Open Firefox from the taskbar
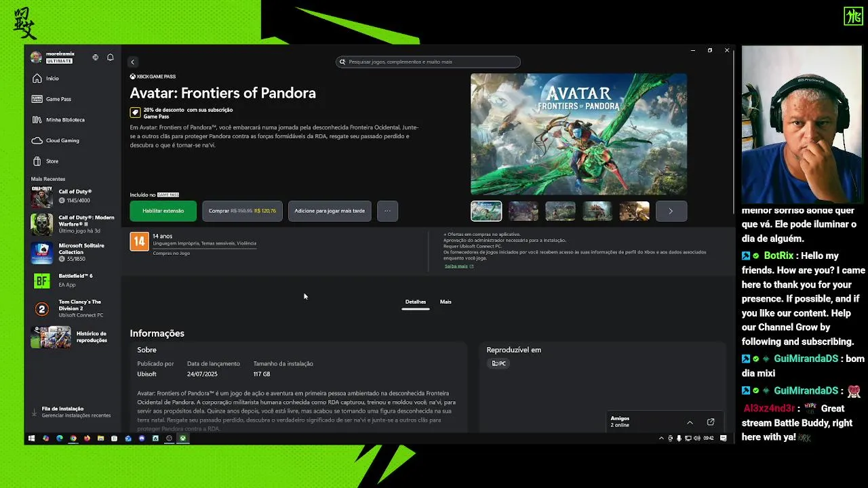The image size is (868, 488). 87,439
